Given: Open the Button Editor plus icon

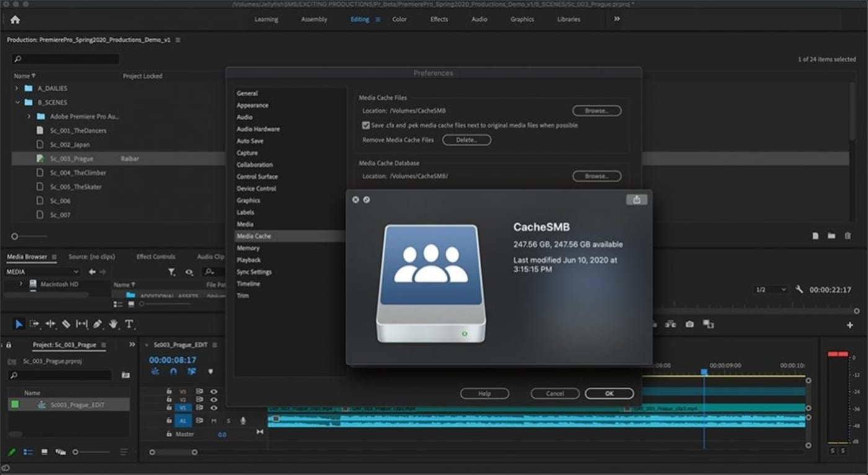Looking at the screenshot, I should pos(850,325).
